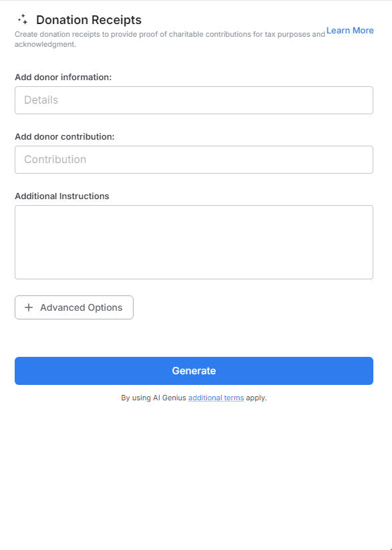The image size is (392, 550).
Task: Click the Details placeholder text
Action: coord(42,100)
